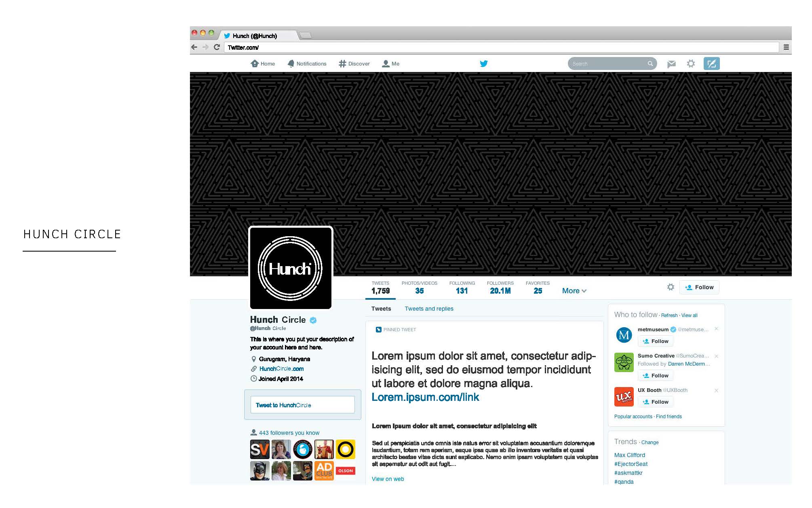This screenshot has width=812, height=508.
Task: Open the #EjectorSeat trend
Action: coord(631,464)
